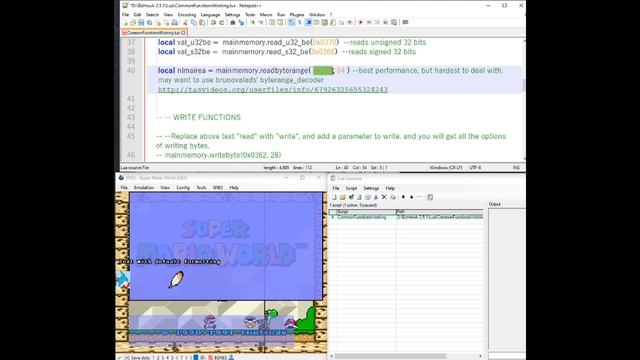Screen dimensions: 640x360
Task: Click Copy icon in Notepad++ toolbar
Action: [x=193, y=22]
